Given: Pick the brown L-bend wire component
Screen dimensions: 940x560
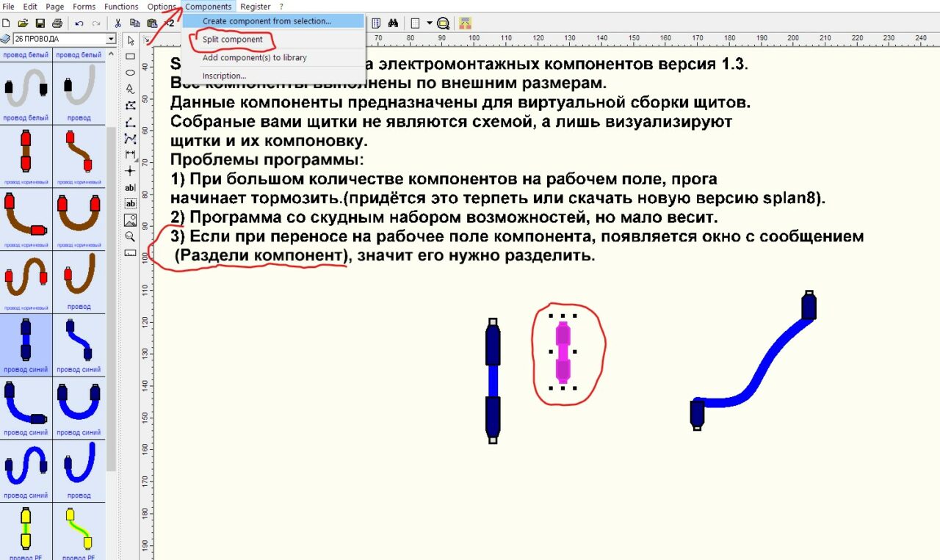Looking at the screenshot, I should pos(26,219).
